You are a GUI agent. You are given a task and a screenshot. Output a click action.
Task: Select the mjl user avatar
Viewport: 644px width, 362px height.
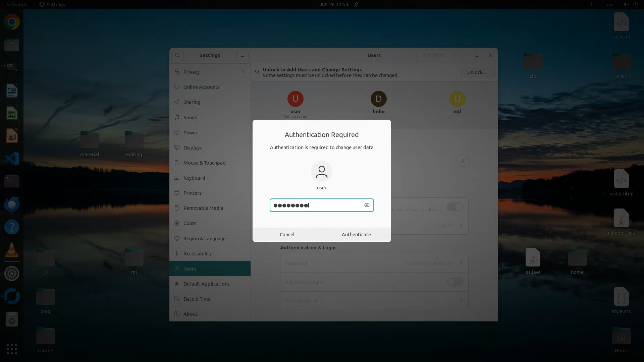[457, 99]
